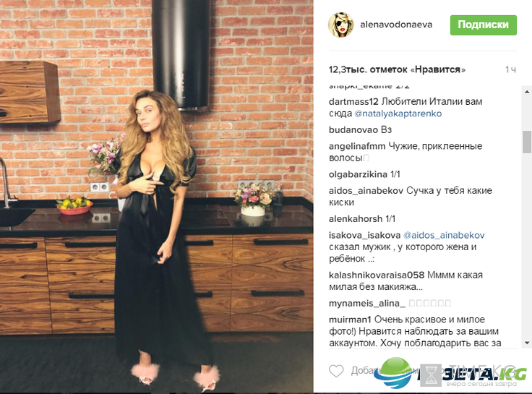Open commenter kalashnikovaraisa058 profile
Screen dimensions: 532x394
[377, 275]
